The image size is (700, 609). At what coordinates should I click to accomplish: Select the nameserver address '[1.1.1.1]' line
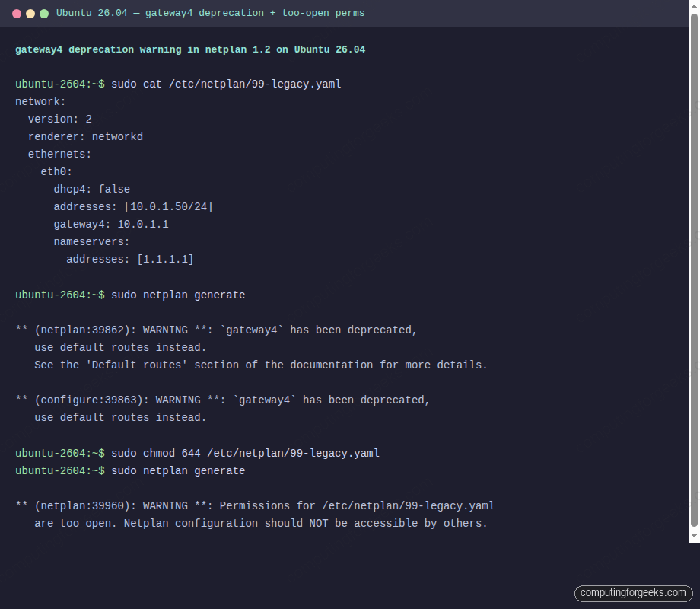pyautogui.click(x=131, y=259)
